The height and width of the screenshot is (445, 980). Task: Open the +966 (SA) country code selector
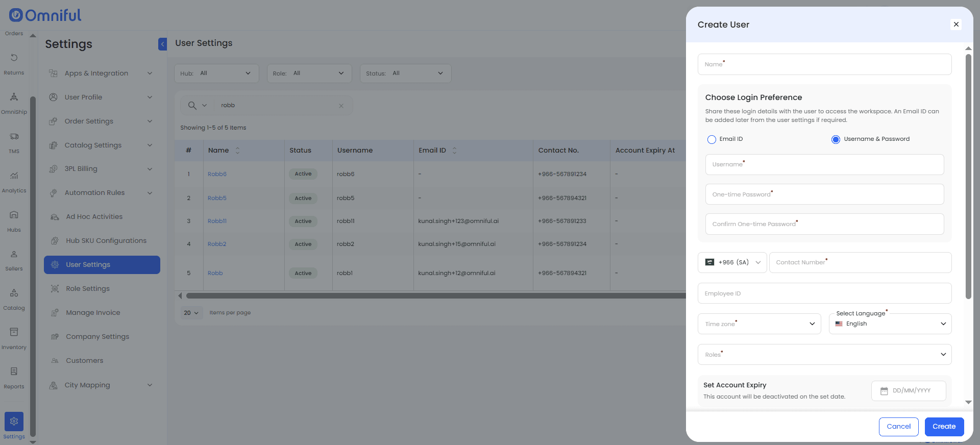pos(732,263)
